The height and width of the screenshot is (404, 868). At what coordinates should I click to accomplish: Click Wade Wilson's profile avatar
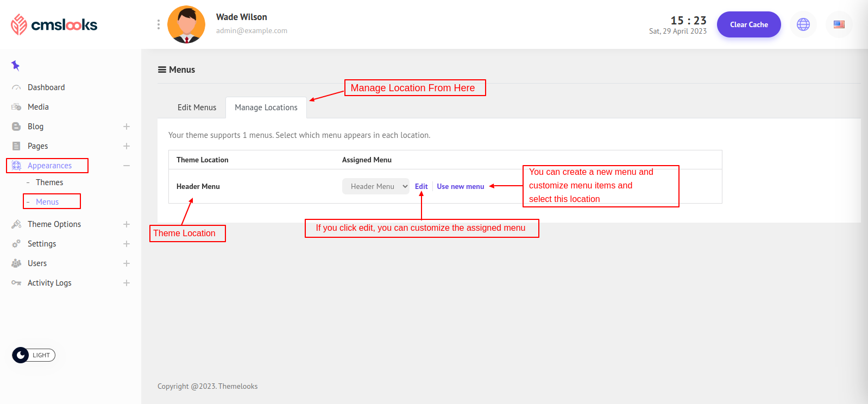point(186,24)
